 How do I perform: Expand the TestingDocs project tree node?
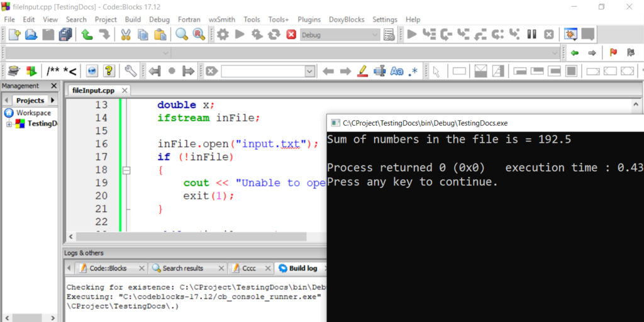coord(9,124)
